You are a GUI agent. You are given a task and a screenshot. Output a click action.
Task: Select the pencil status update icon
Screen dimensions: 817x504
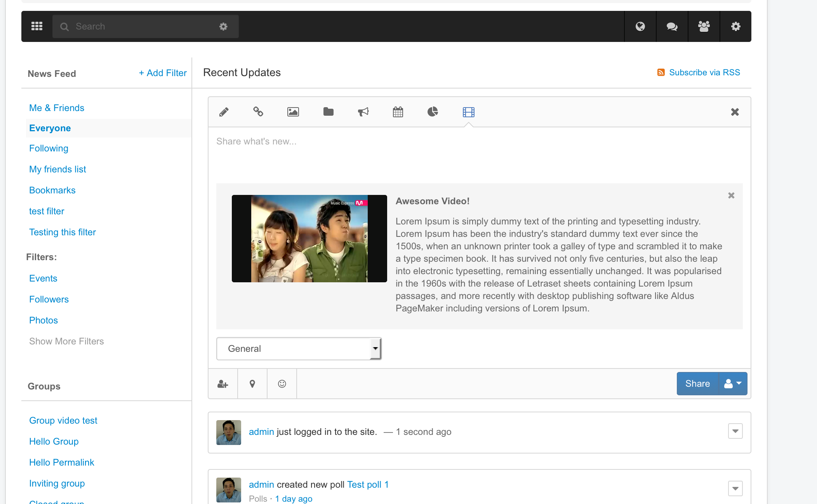(x=224, y=112)
